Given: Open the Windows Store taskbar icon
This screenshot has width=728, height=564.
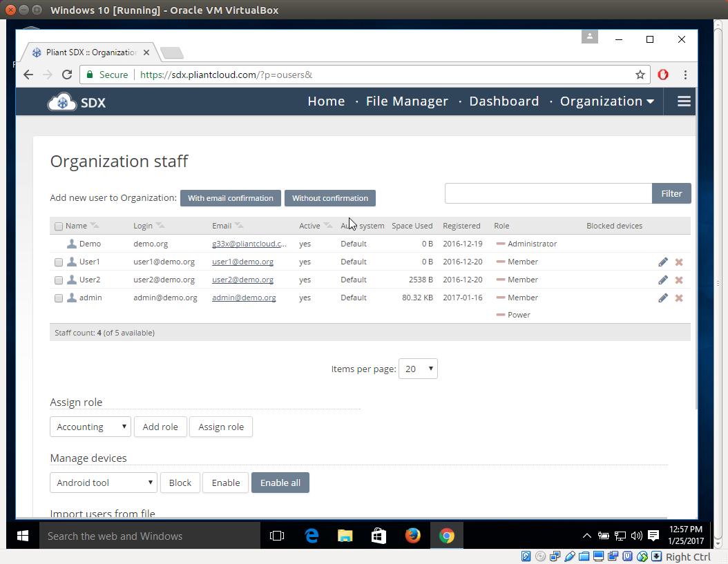Looking at the screenshot, I should click(379, 536).
